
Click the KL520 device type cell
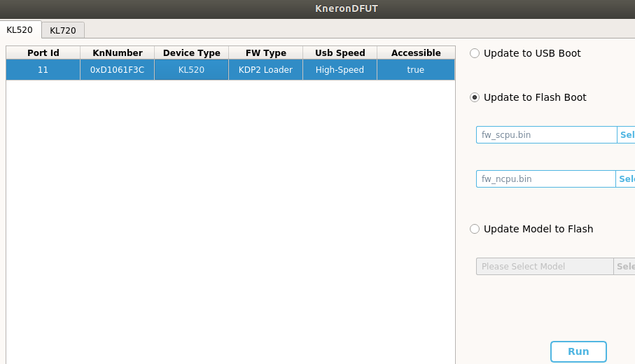(x=192, y=69)
